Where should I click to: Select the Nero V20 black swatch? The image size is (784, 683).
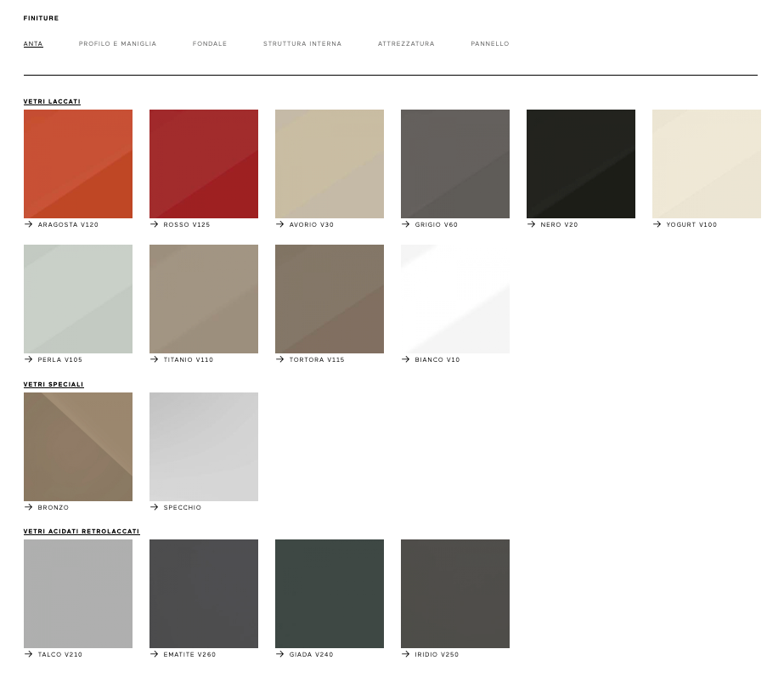(581, 164)
